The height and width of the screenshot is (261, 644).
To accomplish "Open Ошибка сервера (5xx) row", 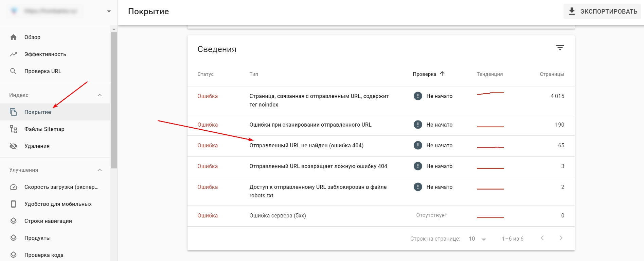I will 381,216.
